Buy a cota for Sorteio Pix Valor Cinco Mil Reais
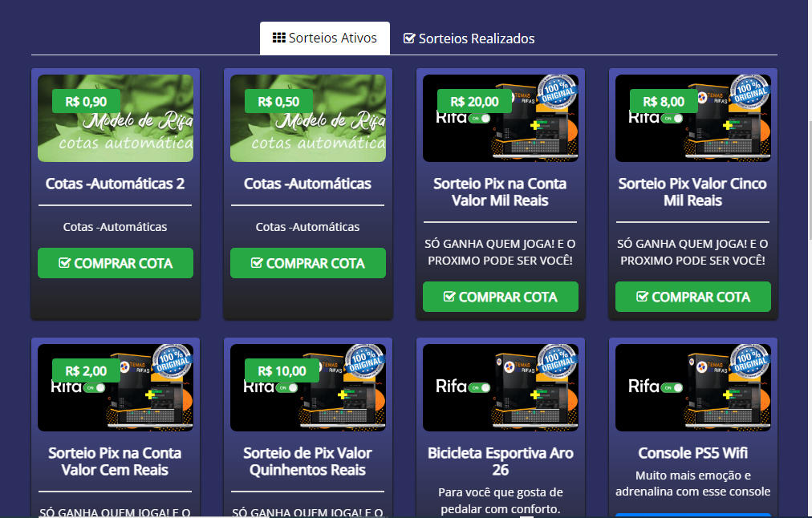Viewport: 812px width, 518px height. tap(692, 296)
